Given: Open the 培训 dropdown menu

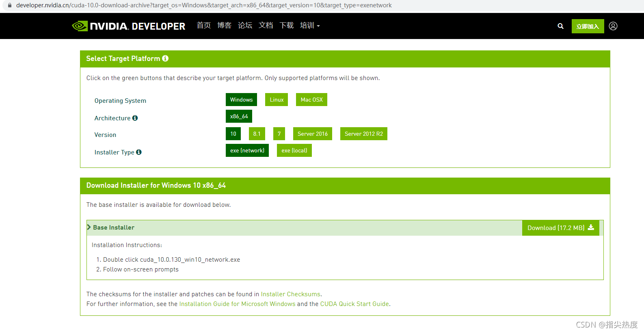Looking at the screenshot, I should pos(310,26).
